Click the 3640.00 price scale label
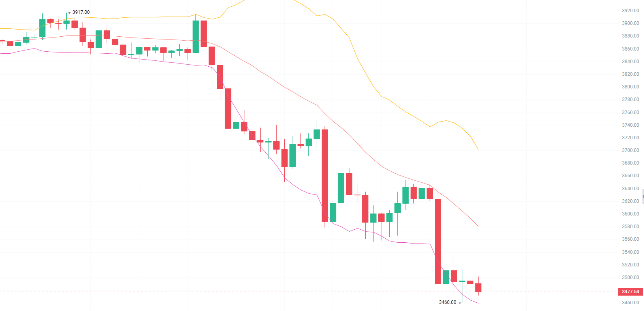Image resolution: width=644 pixels, height=311 pixels. (x=630, y=189)
